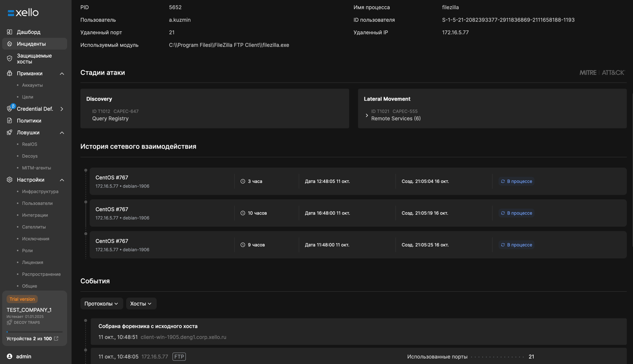Image resolution: width=633 pixels, height=364 pixels.
Task: Open the Dashboard icon in sidebar
Action: pos(9,32)
